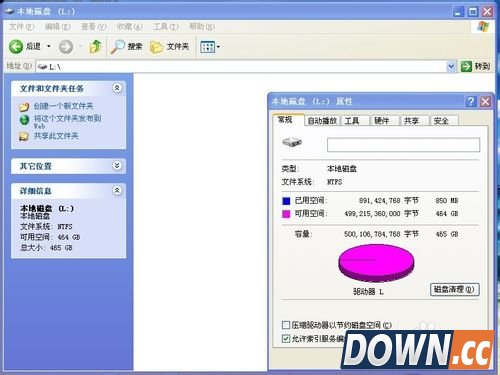Expand the Other Places panel
Screen dimensions: 500x375
click(117, 165)
